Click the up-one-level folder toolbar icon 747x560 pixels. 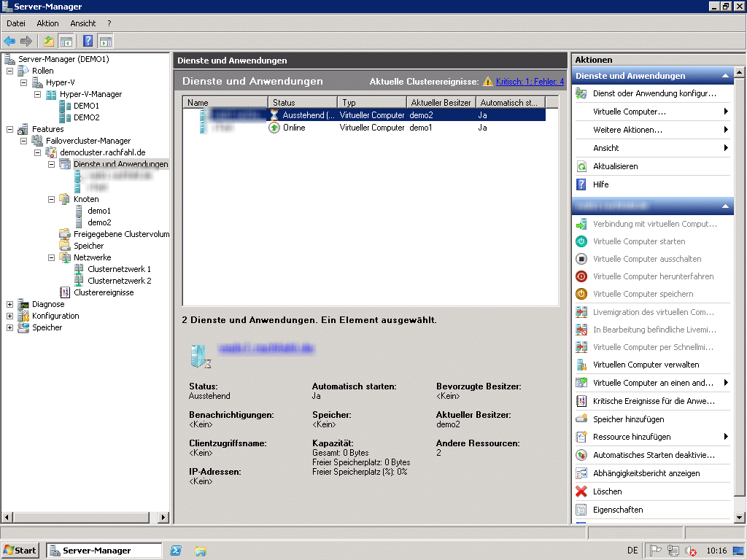pos(49,42)
